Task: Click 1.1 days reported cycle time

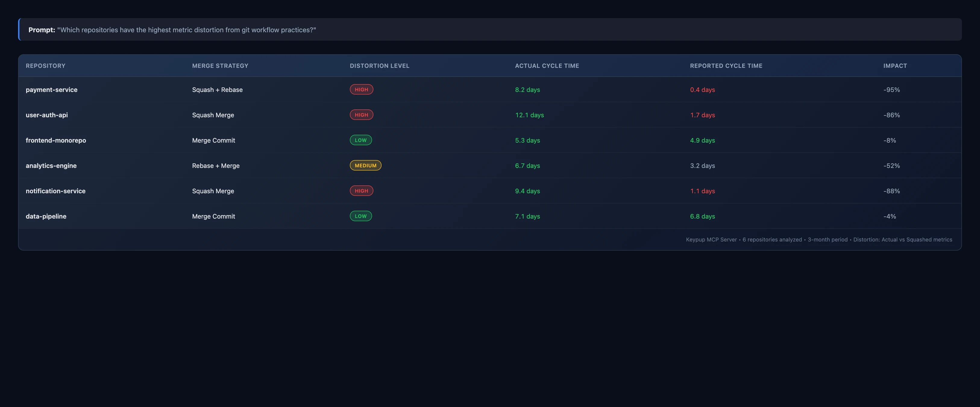Action: coord(702,191)
